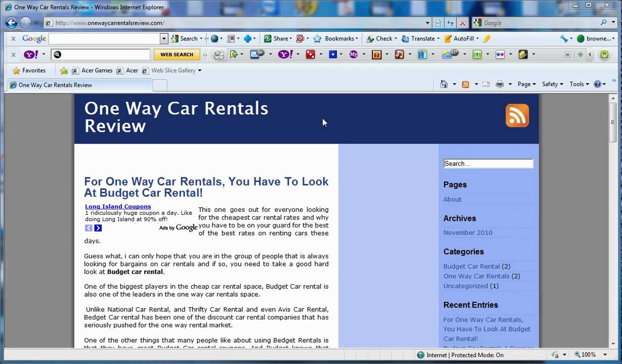Click the browser Back arrow button

pos(11,23)
